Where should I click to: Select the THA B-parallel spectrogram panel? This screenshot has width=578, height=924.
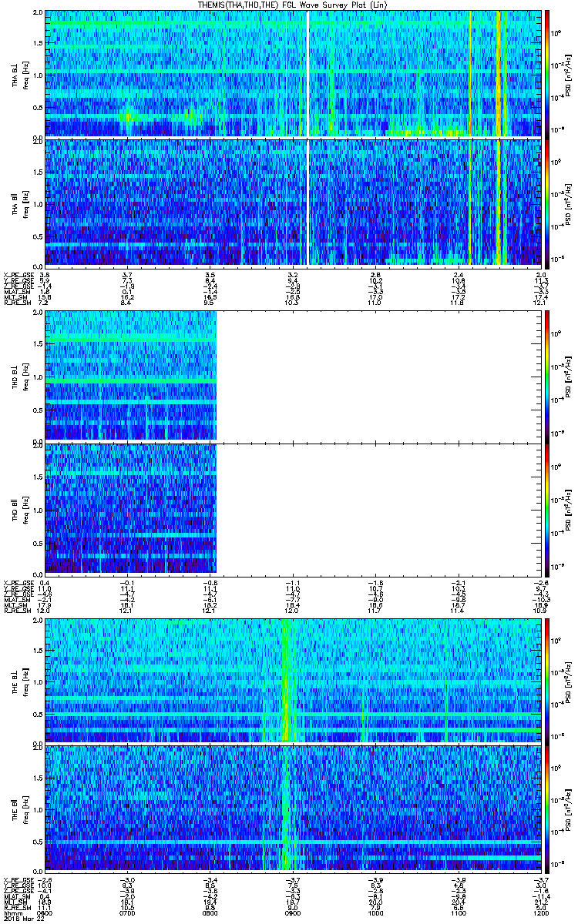point(293,203)
